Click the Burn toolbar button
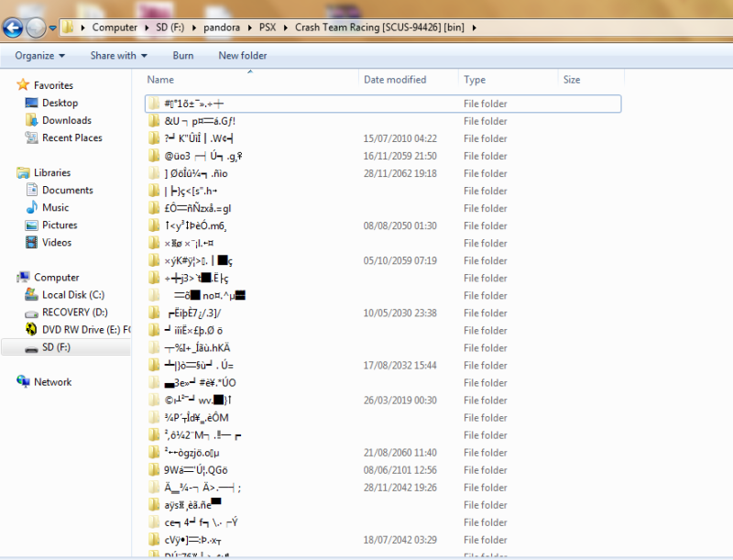The height and width of the screenshot is (560, 733). pyautogui.click(x=182, y=55)
